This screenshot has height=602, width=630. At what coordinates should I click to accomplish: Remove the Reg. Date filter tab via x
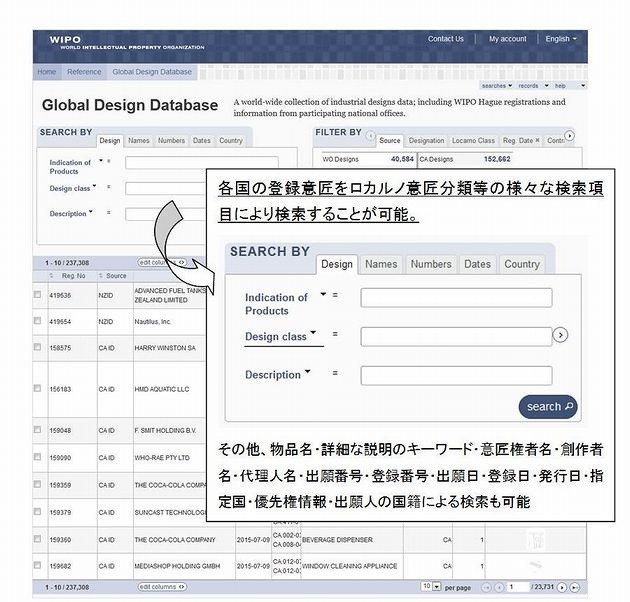pyautogui.click(x=538, y=140)
